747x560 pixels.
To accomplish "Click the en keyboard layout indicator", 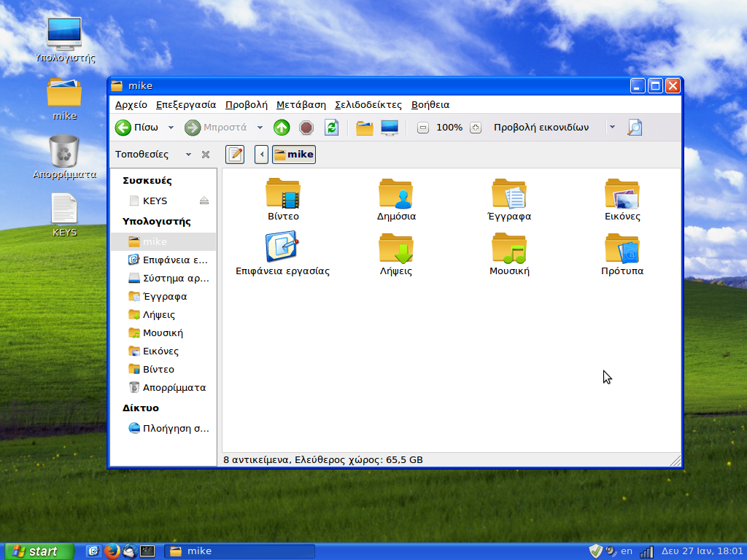I will click(627, 551).
